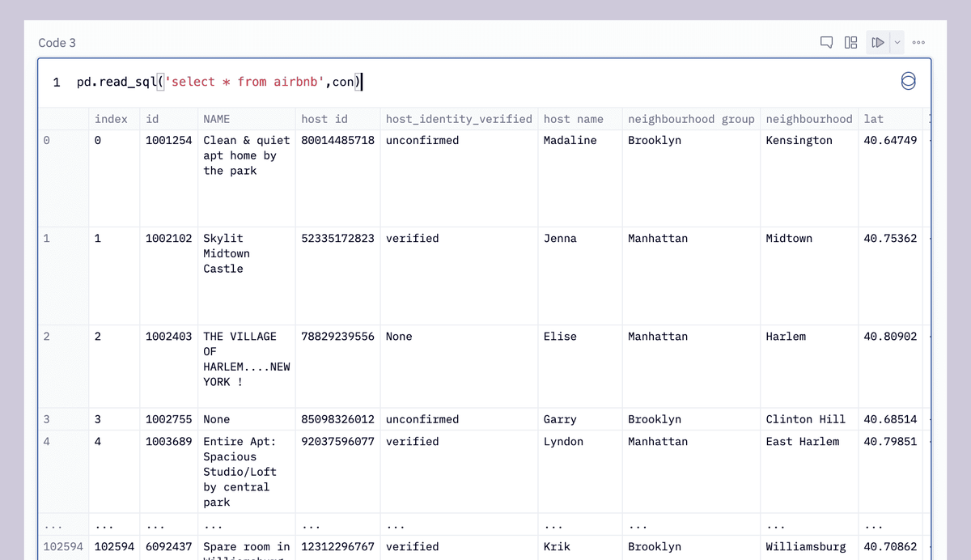Click host name Elise

pyautogui.click(x=560, y=336)
